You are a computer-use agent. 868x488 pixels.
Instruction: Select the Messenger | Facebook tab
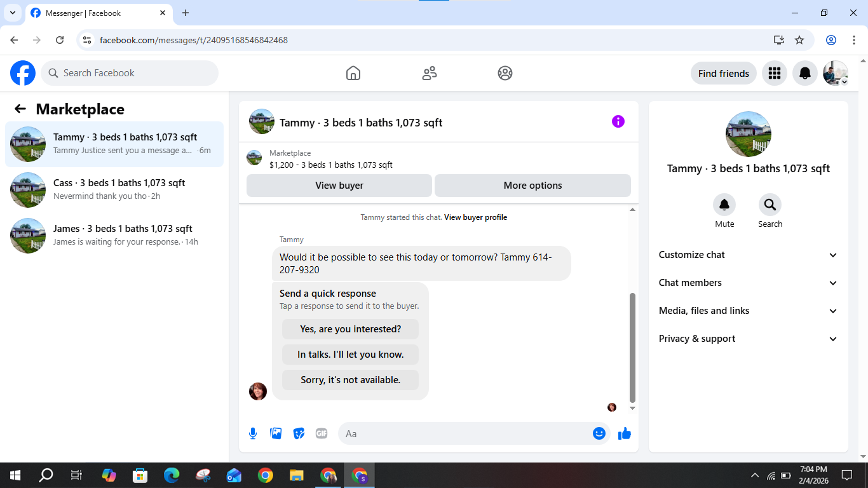pyautogui.click(x=98, y=13)
